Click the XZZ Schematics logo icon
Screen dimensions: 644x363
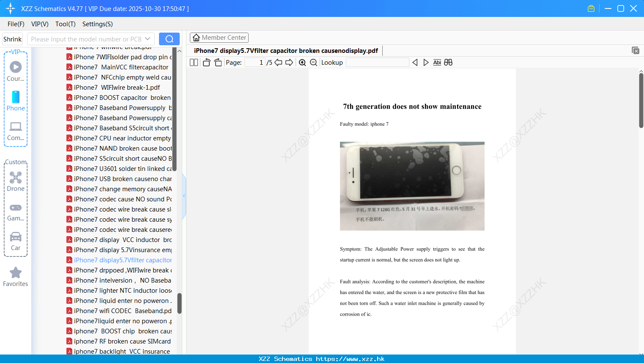click(11, 8)
